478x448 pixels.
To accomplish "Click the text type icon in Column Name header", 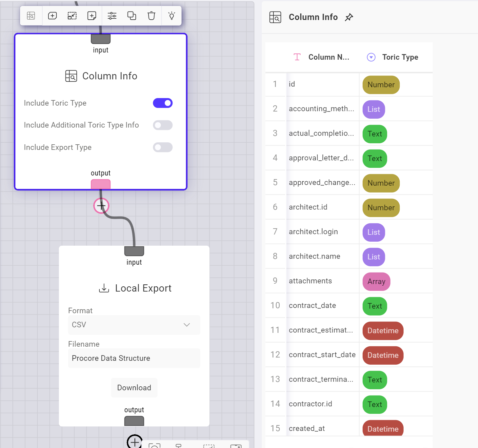I will [297, 57].
